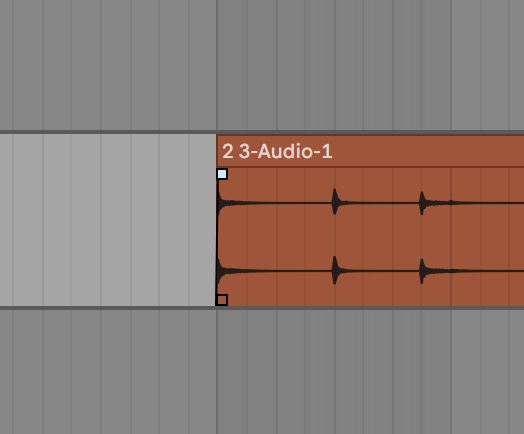Click the first transient in lower waveform channel
The width and height of the screenshot is (524, 434).
220,271
